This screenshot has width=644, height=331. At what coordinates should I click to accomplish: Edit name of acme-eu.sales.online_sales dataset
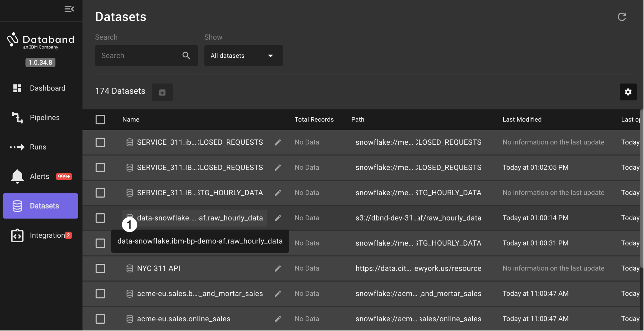(278, 319)
